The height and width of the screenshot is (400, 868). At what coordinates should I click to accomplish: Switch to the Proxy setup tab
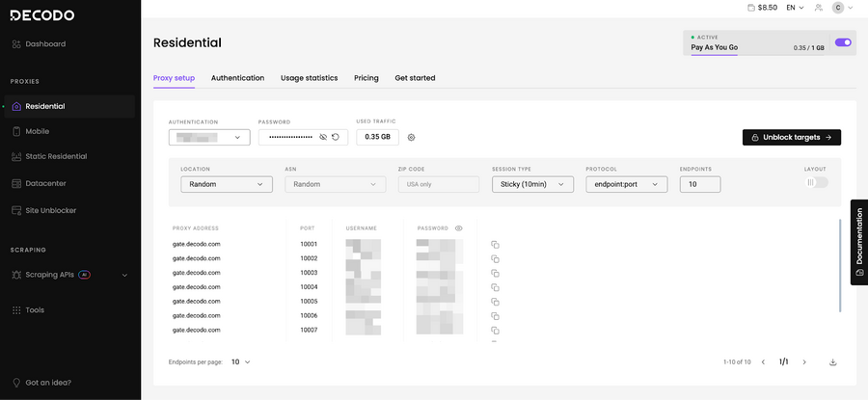click(174, 78)
